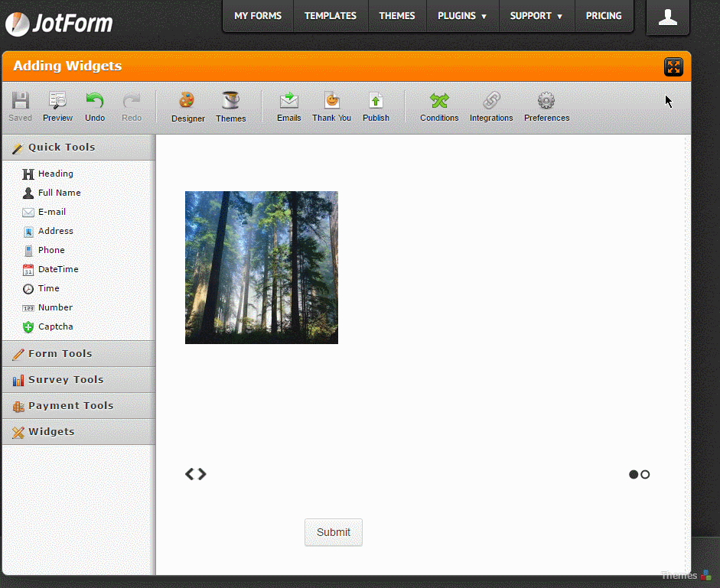Open the Thank You page icon
Screen dimensions: 720x588
pyautogui.click(x=331, y=101)
